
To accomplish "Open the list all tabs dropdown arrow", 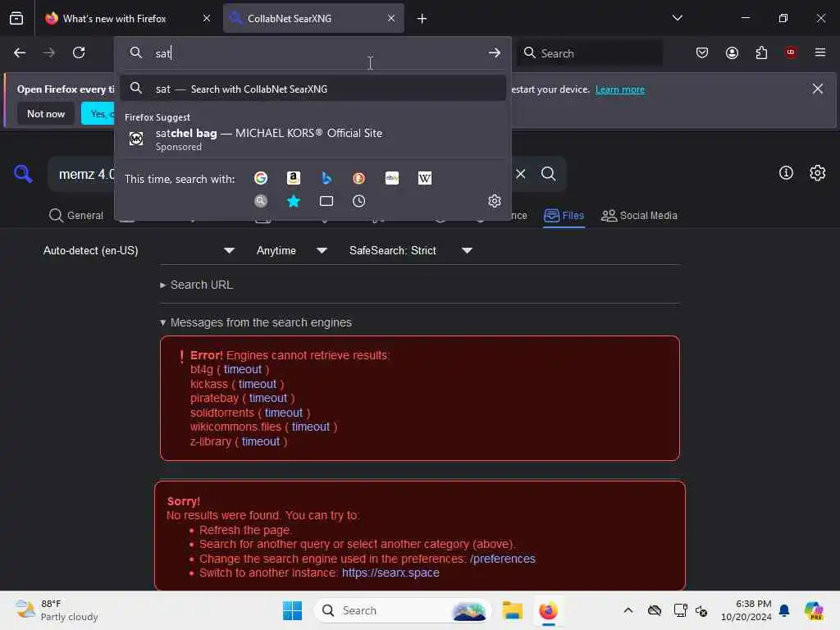I will click(x=677, y=18).
